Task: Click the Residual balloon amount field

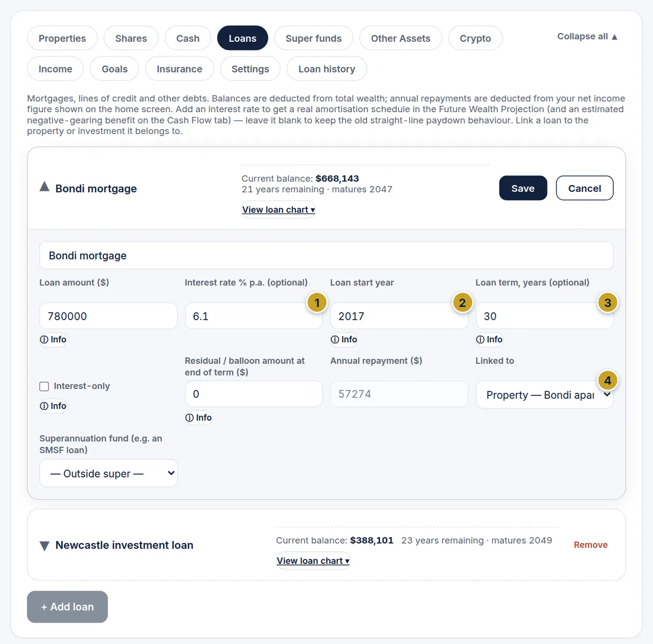Action: pyautogui.click(x=254, y=394)
